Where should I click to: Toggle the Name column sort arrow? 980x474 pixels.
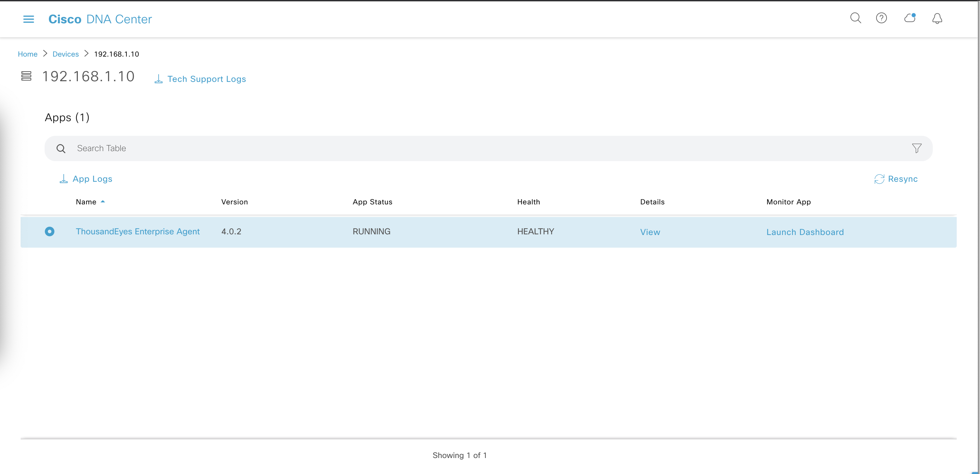pyautogui.click(x=103, y=201)
